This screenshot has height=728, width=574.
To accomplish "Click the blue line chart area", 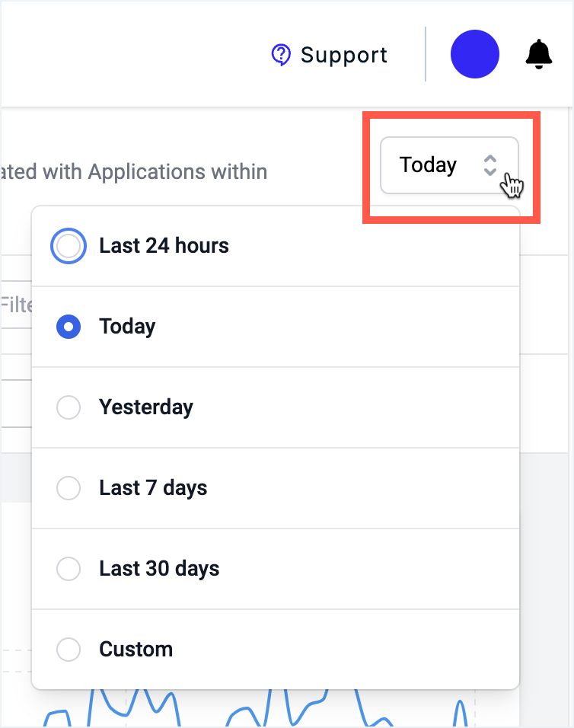I will pos(260,708).
